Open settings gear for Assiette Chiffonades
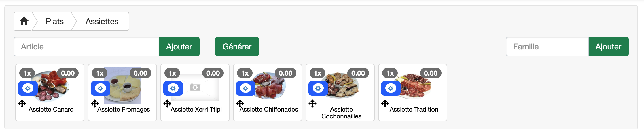 (x=245, y=88)
